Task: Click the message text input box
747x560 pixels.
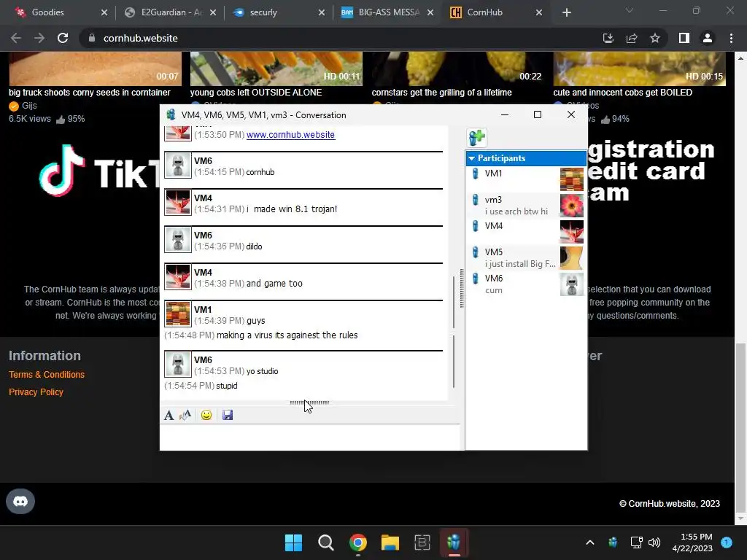Action: pos(309,437)
